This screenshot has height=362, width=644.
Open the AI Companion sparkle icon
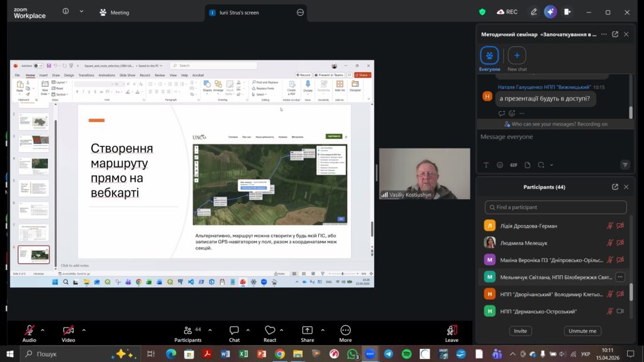click(x=550, y=12)
